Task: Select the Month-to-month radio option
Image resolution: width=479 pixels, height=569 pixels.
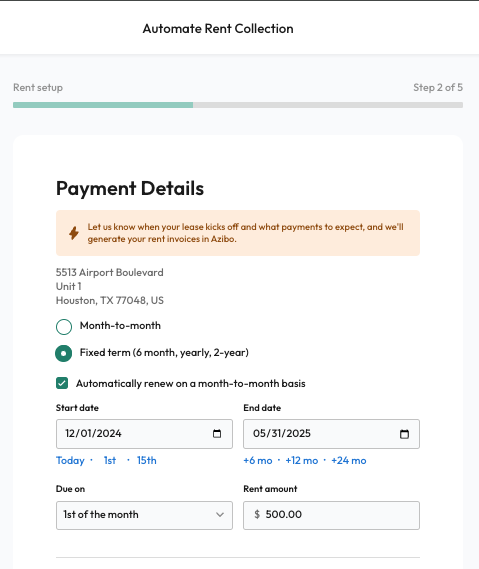Action: point(64,327)
